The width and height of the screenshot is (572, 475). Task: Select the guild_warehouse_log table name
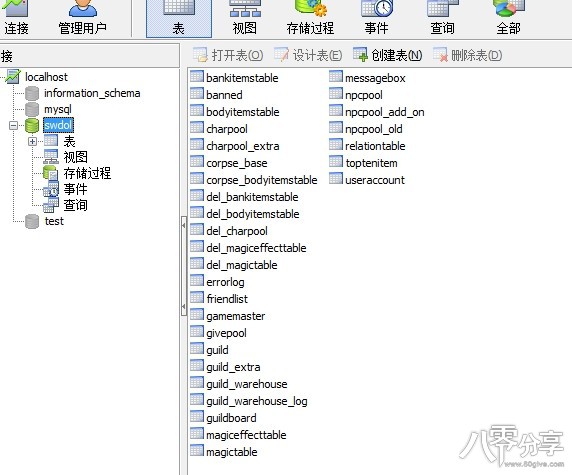[257, 401]
